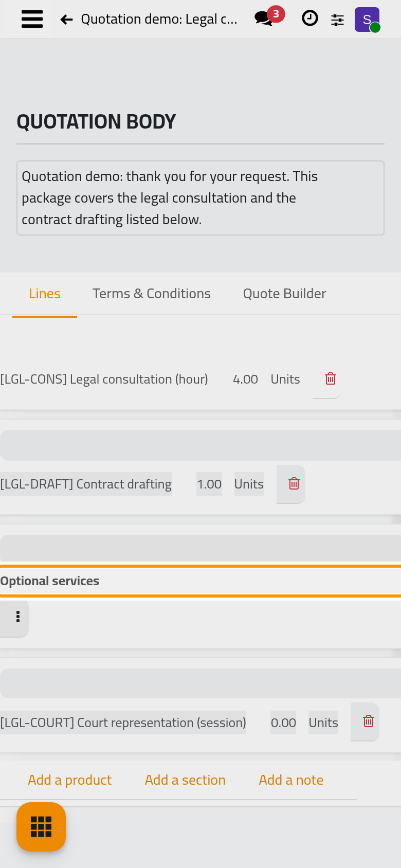
Task: Edit the Optional services section name
Action: tap(200, 581)
